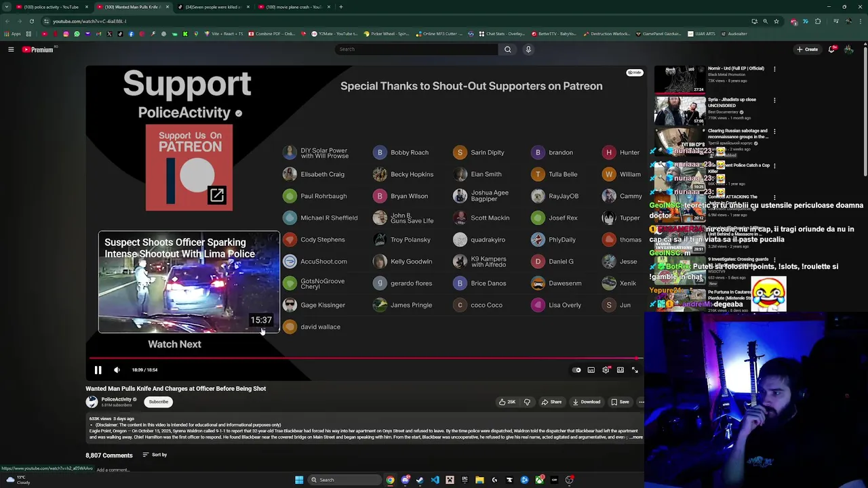The width and height of the screenshot is (868, 488).
Task: Click the Add a comment field
Action: 113,470
